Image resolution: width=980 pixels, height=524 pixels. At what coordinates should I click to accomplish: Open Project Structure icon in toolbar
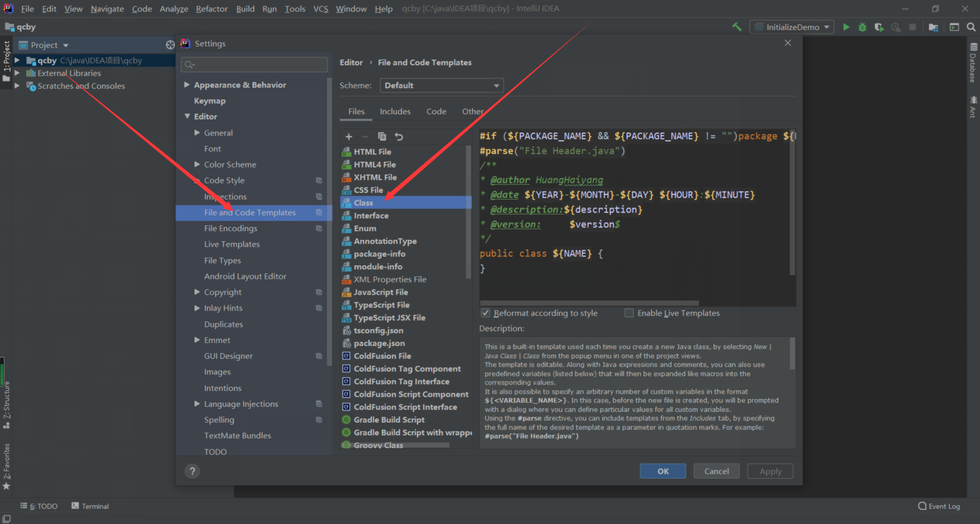[933, 27]
